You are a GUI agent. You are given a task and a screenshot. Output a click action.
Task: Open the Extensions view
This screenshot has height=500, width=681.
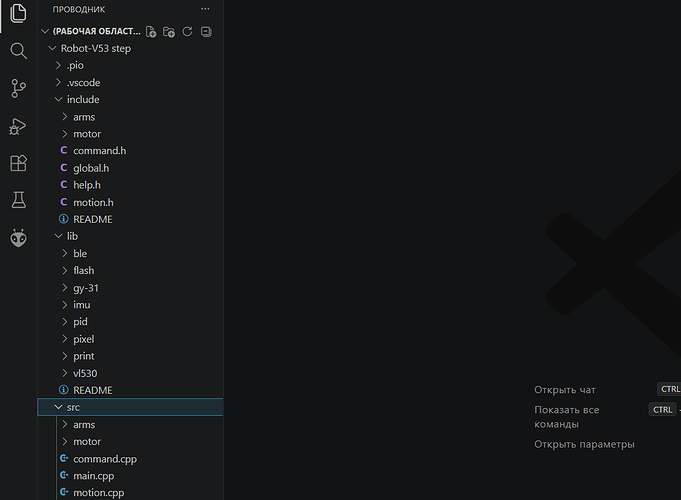coord(18,163)
